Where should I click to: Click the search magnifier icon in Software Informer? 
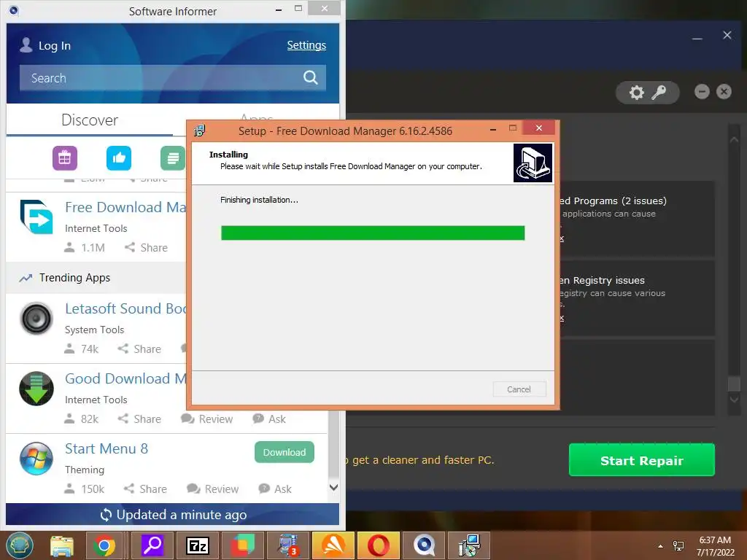(310, 77)
